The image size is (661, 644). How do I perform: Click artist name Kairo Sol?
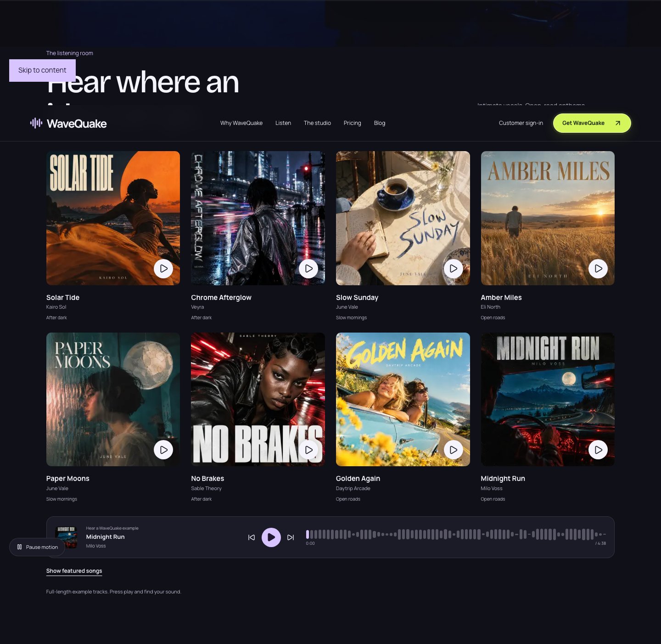click(x=56, y=307)
